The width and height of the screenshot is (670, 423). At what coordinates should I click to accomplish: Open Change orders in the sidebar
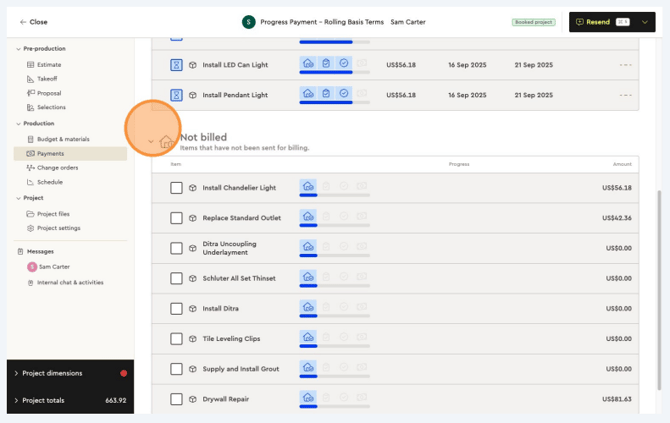click(x=57, y=168)
